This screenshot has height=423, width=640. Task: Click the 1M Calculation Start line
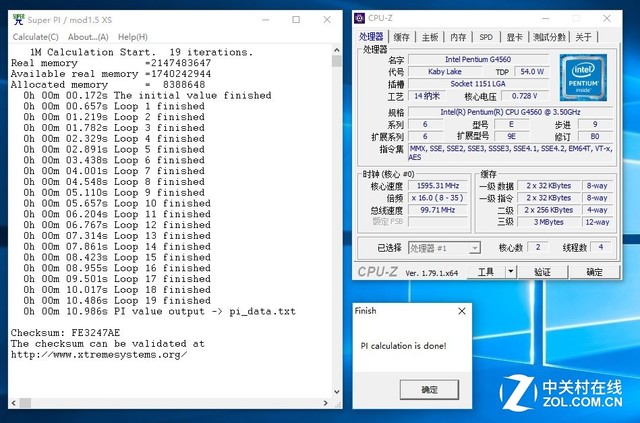point(141,52)
